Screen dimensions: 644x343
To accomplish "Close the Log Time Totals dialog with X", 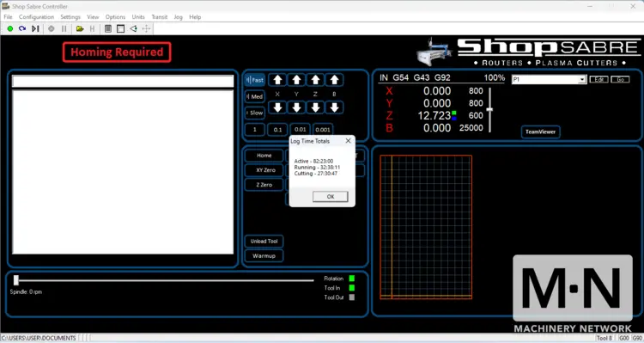I will [x=349, y=141].
